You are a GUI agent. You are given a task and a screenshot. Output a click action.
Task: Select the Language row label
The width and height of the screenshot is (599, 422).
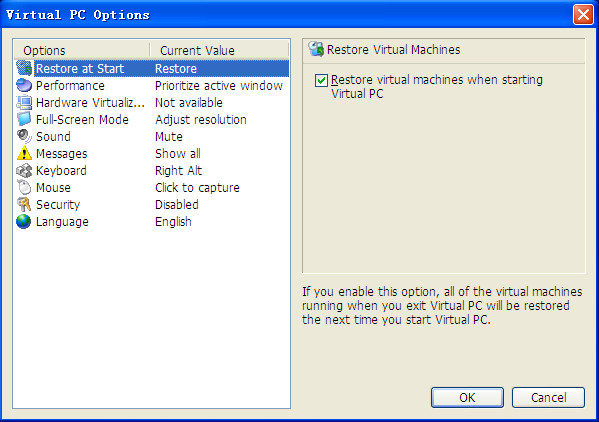point(62,222)
